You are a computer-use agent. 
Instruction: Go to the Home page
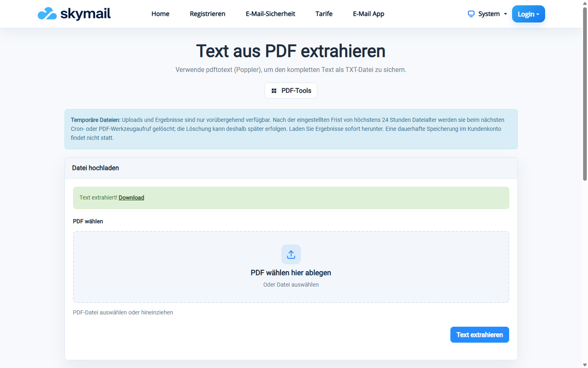[160, 14]
